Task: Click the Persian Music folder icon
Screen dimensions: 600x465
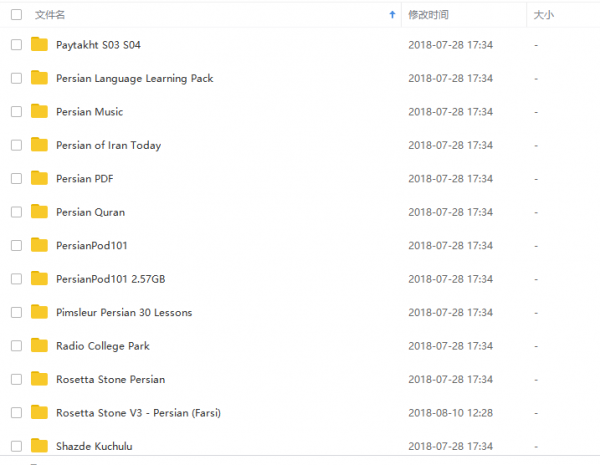Action: pyautogui.click(x=39, y=111)
